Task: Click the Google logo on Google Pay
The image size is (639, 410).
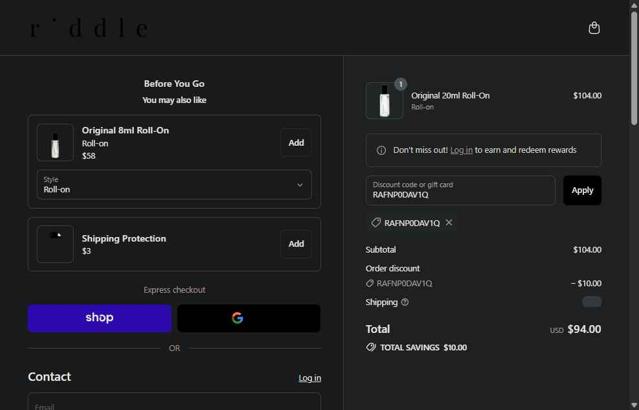Action: coord(237,318)
